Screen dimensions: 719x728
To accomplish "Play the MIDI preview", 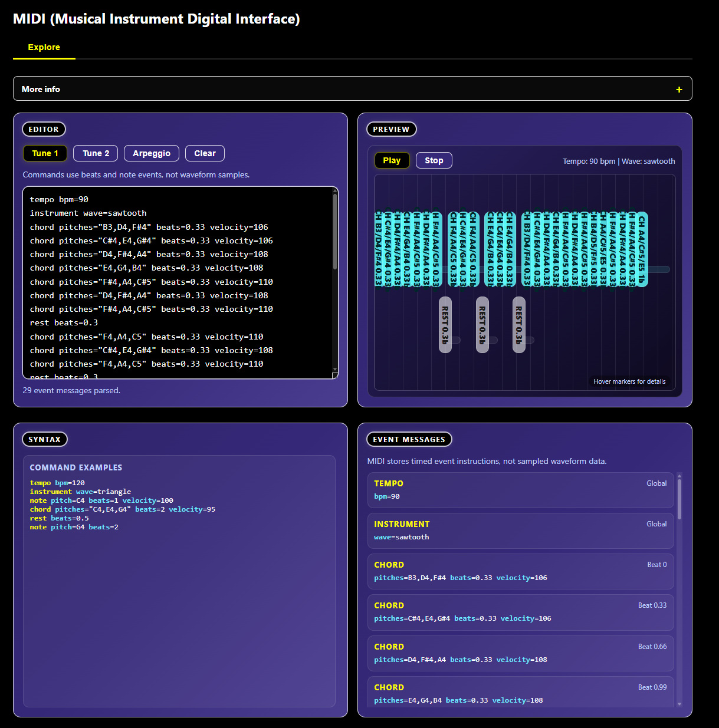I will pos(392,160).
